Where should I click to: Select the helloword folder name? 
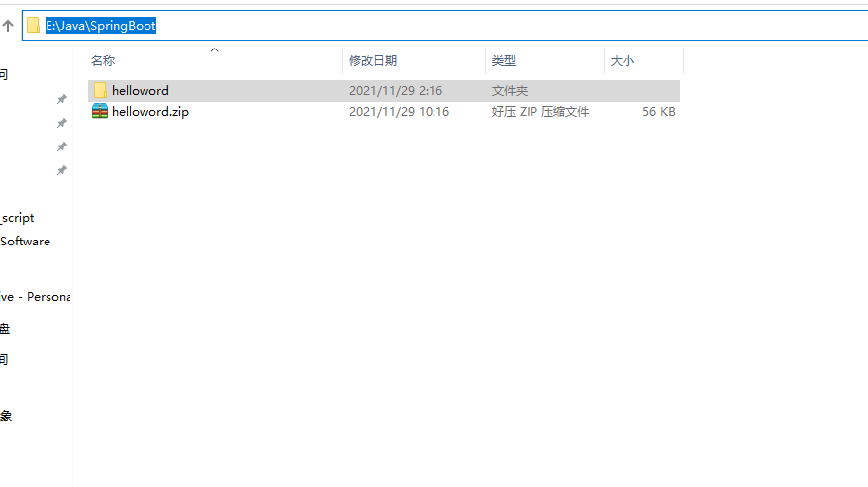(x=141, y=91)
